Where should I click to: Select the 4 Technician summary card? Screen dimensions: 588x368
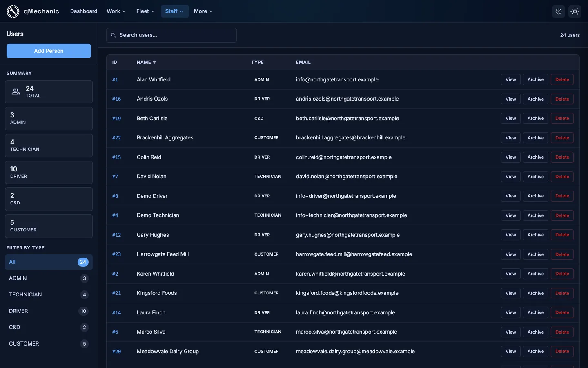(x=49, y=146)
